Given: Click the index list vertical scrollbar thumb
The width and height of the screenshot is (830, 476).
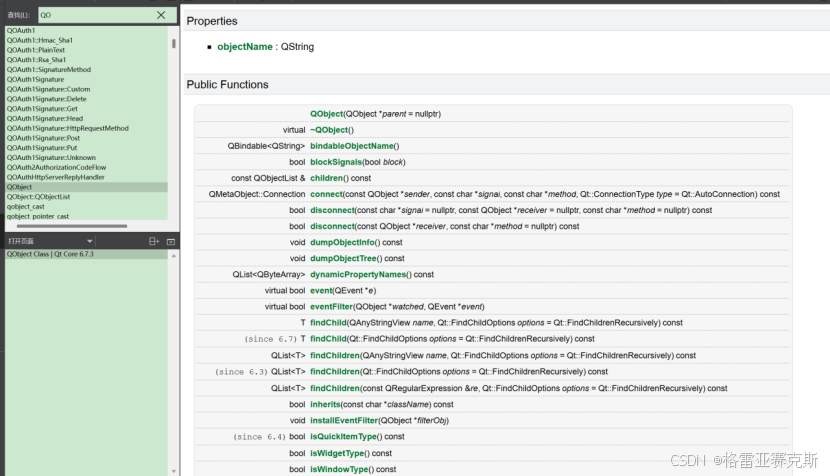Looking at the screenshot, I should 174,43.
